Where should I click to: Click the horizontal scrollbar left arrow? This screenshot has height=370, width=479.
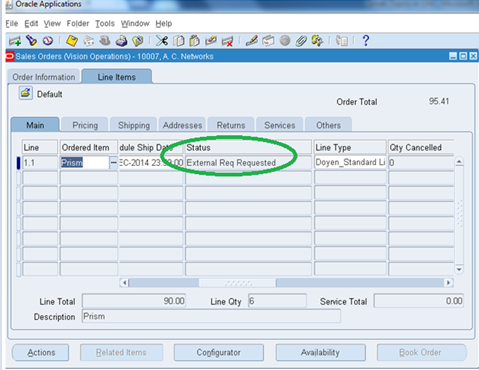pos(124,283)
